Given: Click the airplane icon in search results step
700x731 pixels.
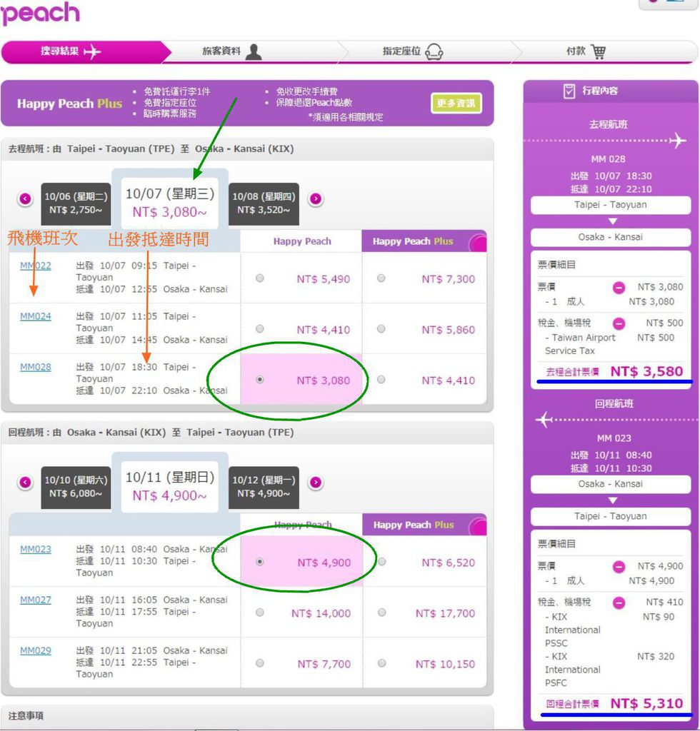Looking at the screenshot, I should pos(92,51).
